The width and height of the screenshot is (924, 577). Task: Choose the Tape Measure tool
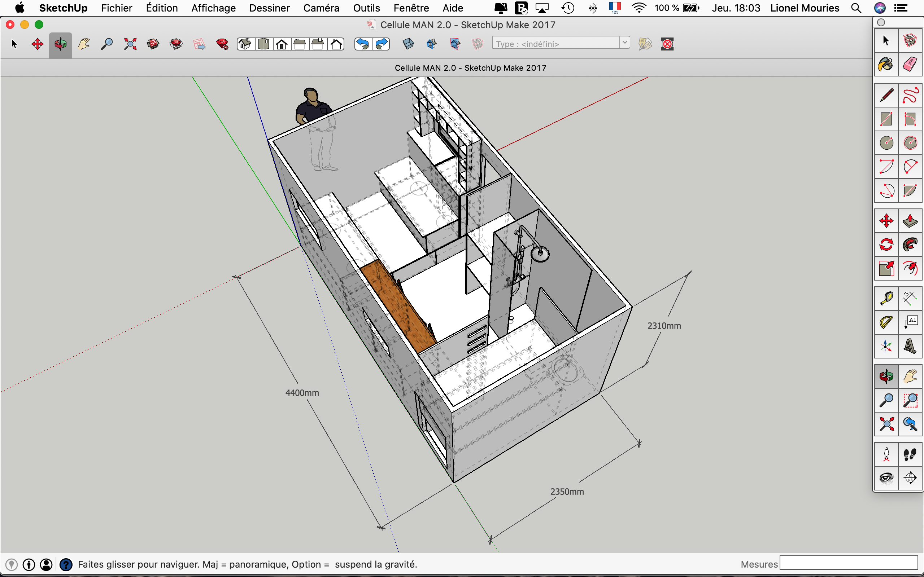(x=886, y=299)
